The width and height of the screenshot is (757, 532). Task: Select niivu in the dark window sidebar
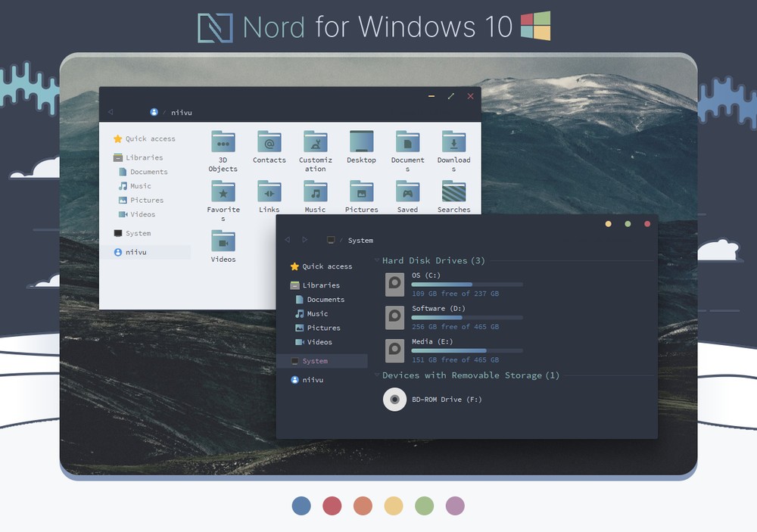pyautogui.click(x=313, y=380)
